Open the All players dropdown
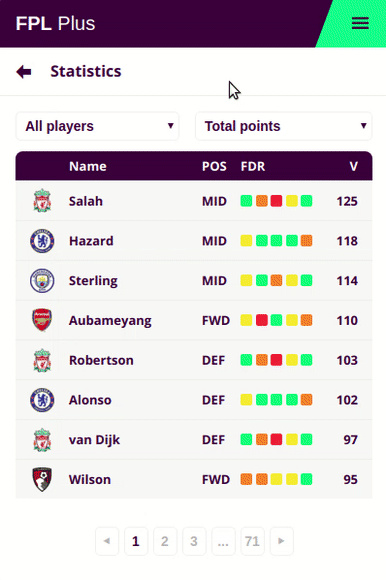Image resolution: width=386 pixels, height=580 pixels. tap(97, 126)
